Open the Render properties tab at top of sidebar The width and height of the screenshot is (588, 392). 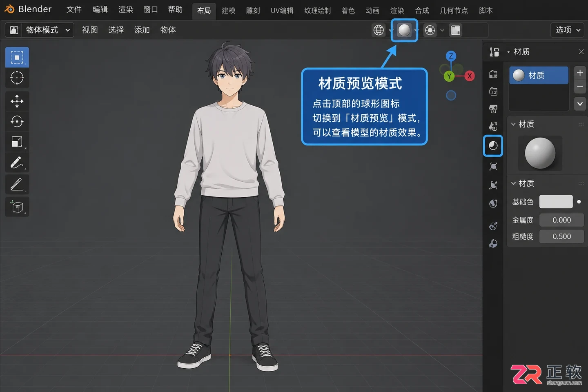[x=493, y=74]
